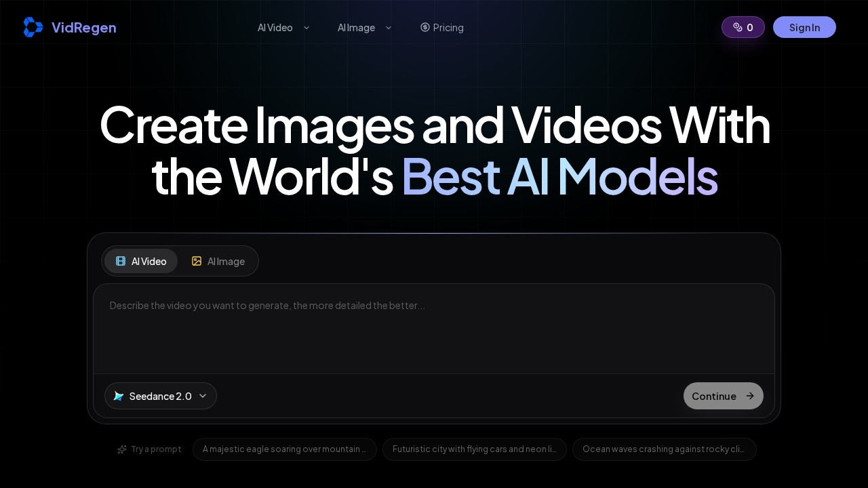Use the ocean waves crashing prompt suggestion
The image size is (868, 488).
pos(665,449)
